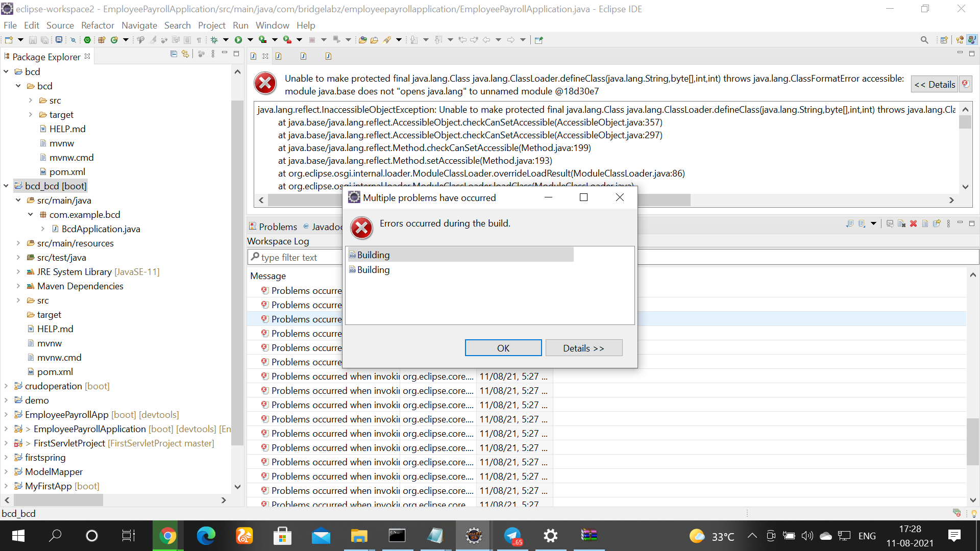
Task: Click the Open Perspective icon
Action: (944, 40)
